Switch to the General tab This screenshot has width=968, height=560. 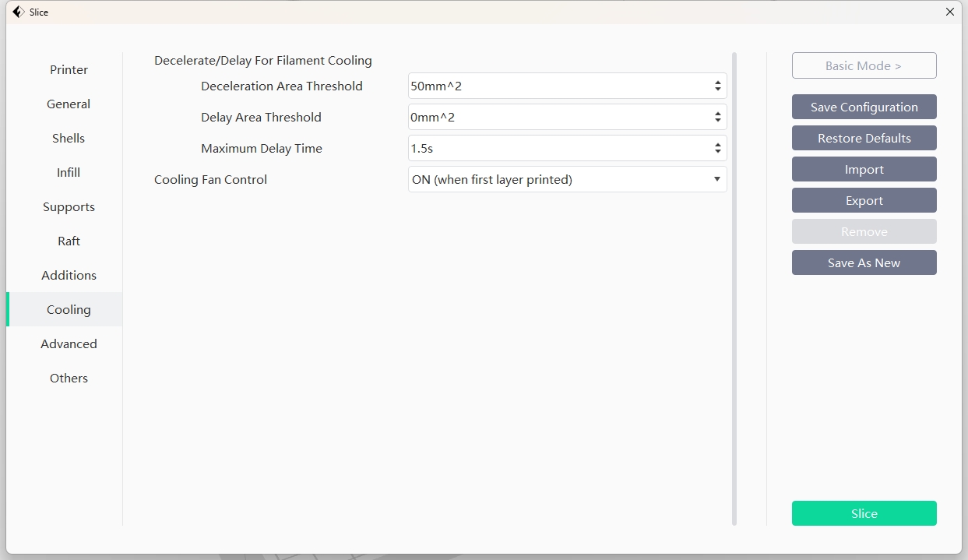pos(69,104)
